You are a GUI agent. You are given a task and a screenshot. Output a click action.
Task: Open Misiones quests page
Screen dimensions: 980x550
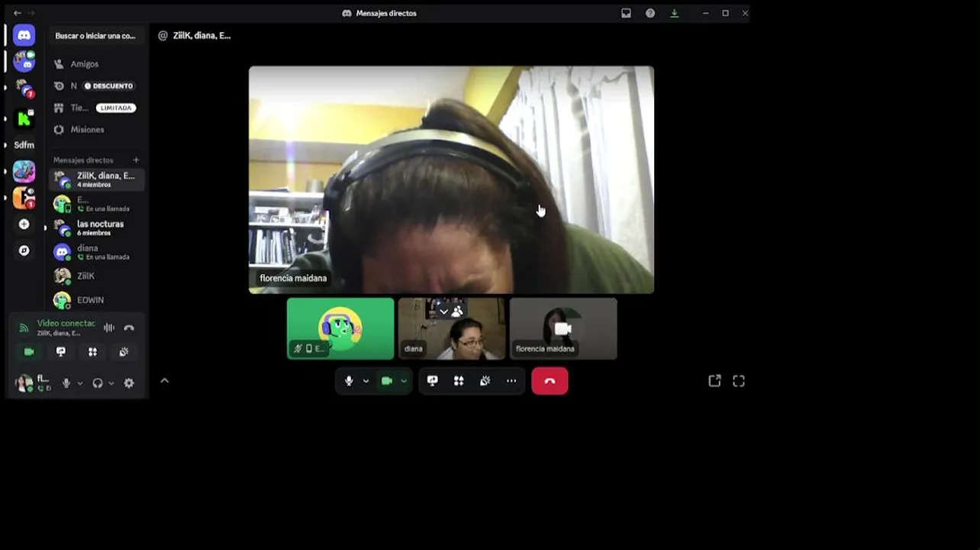point(95,130)
